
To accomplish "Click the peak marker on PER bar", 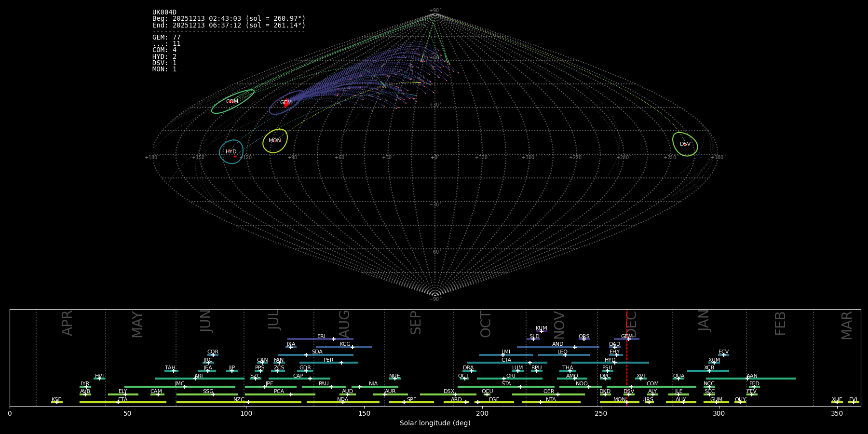I will (x=341, y=363).
